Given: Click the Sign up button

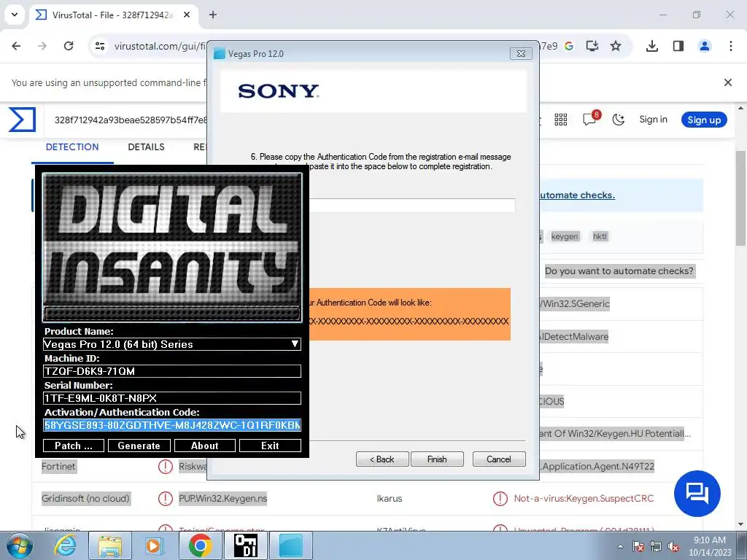Looking at the screenshot, I should 704,120.
